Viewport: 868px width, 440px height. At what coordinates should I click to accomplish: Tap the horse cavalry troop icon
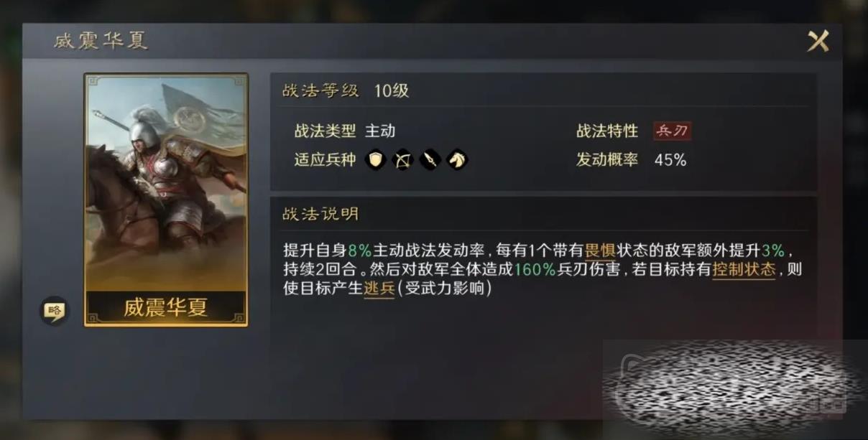pos(457,159)
